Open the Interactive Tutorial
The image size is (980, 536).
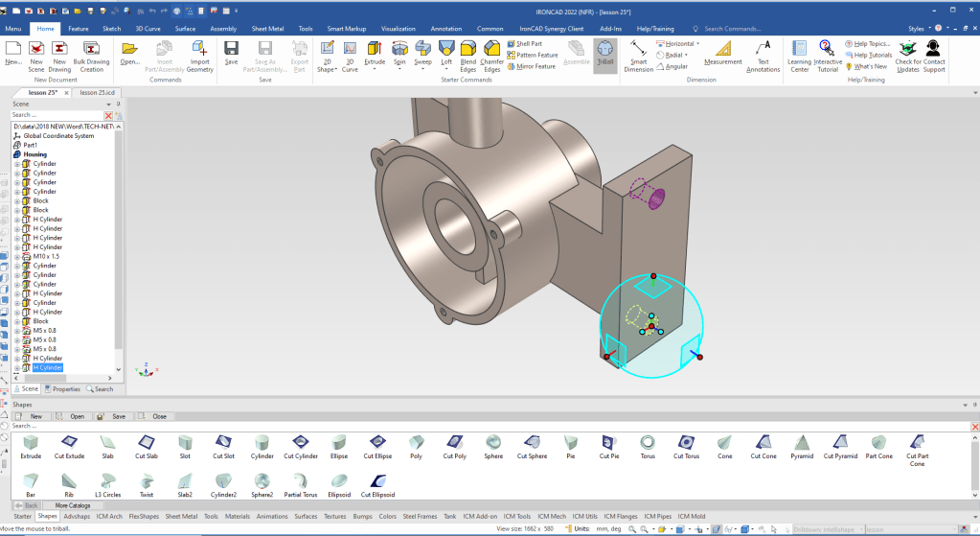828,56
